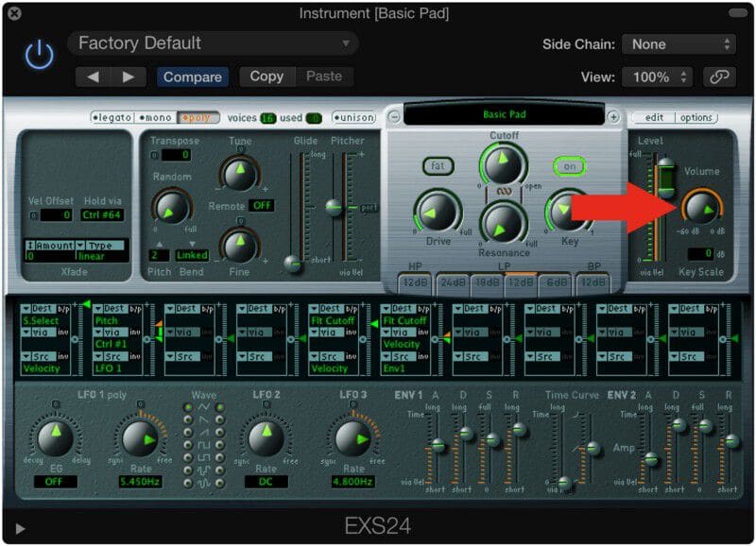Click the Vel Offset value field
This screenshot has height=546, width=756.
coord(57,215)
